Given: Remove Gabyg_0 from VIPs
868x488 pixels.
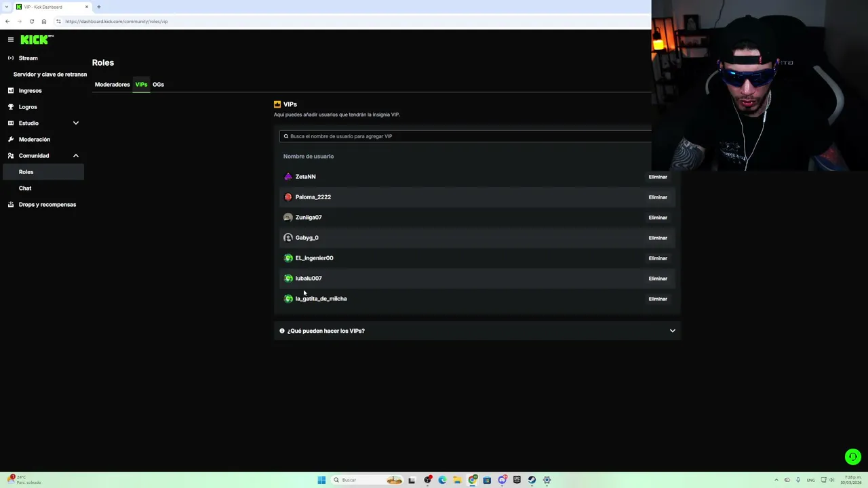Looking at the screenshot, I should 658,238.
